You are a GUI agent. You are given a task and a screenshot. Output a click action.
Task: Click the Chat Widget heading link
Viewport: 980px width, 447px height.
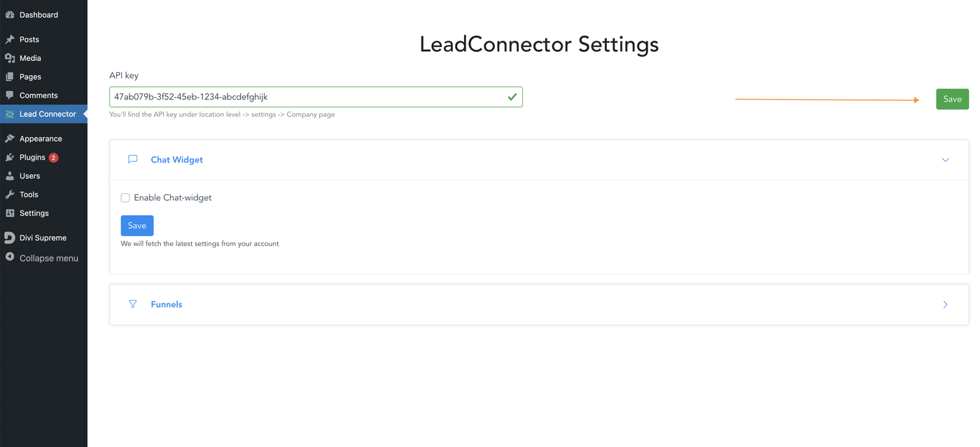click(x=176, y=160)
